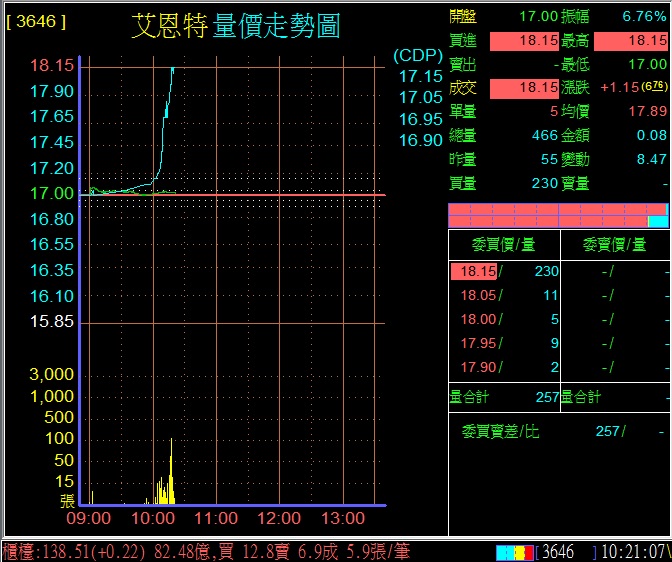The image size is (672, 562).
Task: Click the 量價走勢圖 chart title
Action: [276, 26]
